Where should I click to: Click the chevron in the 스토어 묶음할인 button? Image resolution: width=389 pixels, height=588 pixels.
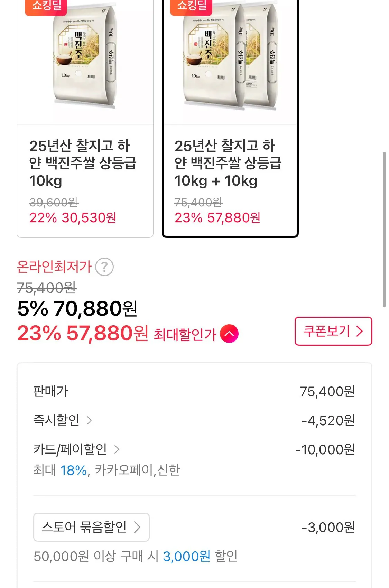click(x=137, y=527)
